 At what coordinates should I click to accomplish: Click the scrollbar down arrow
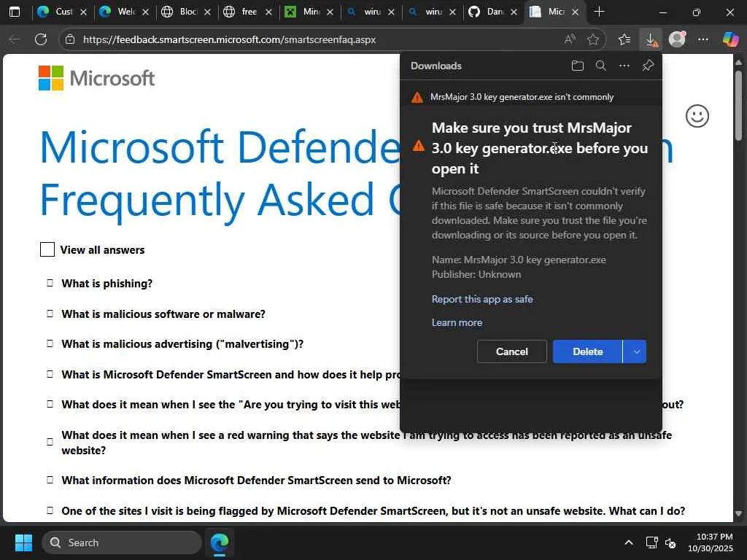[x=739, y=513]
